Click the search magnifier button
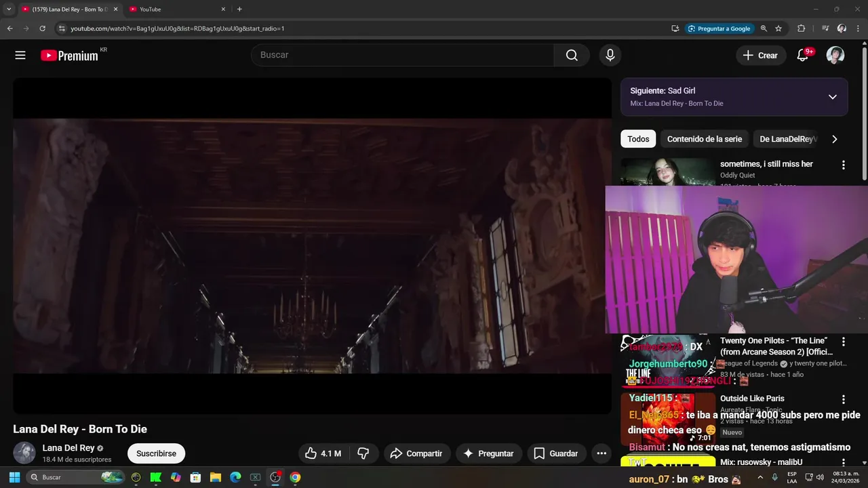This screenshot has width=868, height=488. 572,56
